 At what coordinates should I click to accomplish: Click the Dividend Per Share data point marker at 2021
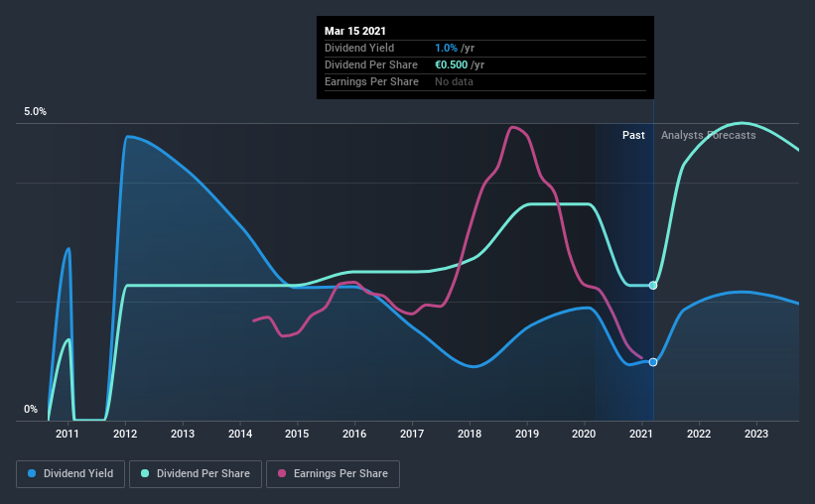click(x=653, y=286)
